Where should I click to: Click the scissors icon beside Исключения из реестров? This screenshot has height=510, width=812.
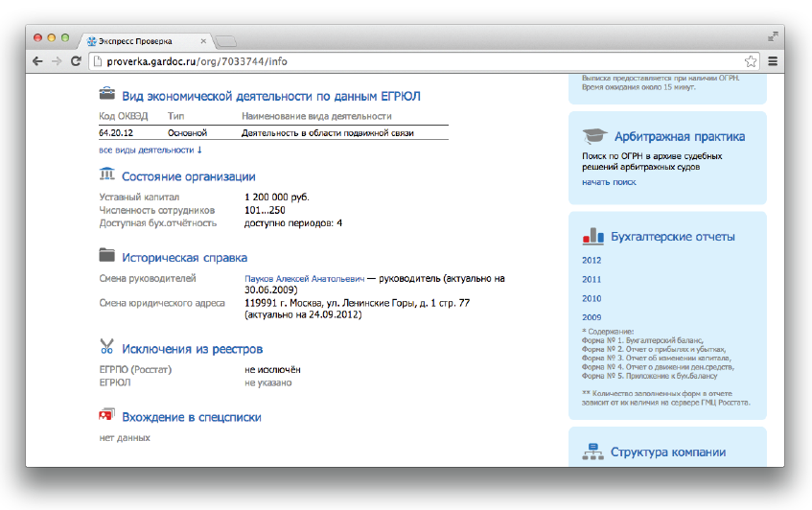[x=107, y=347]
